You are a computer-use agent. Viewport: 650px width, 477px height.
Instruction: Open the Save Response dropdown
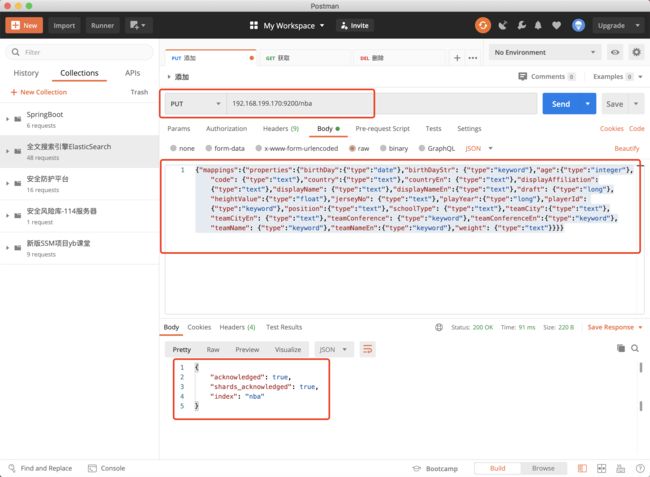pos(615,327)
